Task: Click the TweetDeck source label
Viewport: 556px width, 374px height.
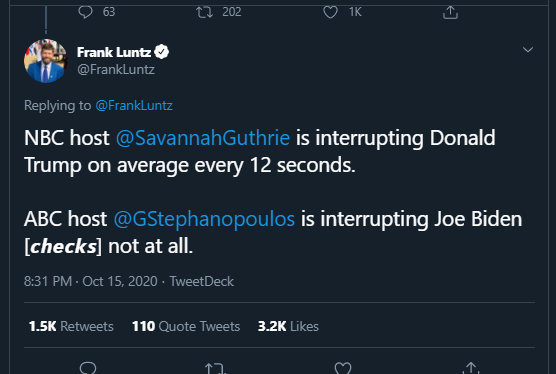Action: coord(201,281)
